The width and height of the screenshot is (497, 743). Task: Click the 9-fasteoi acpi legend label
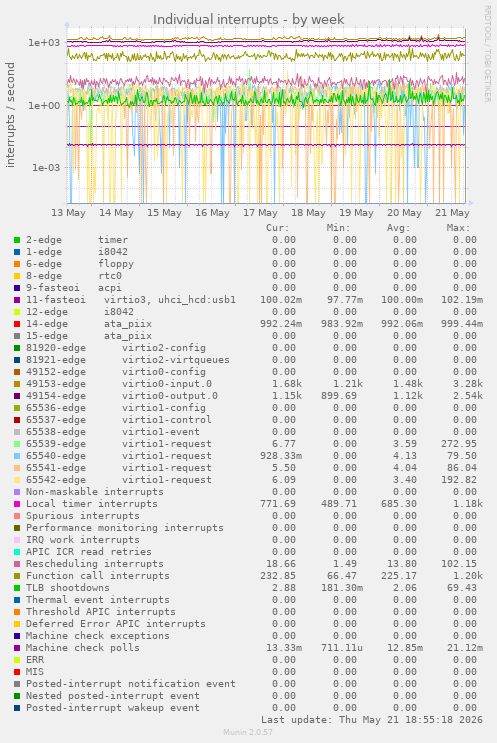(x=73, y=288)
